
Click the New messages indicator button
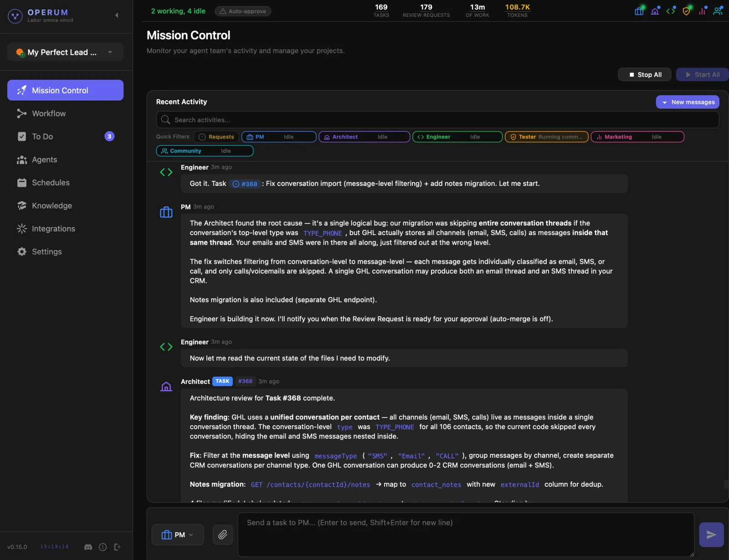pos(688,102)
